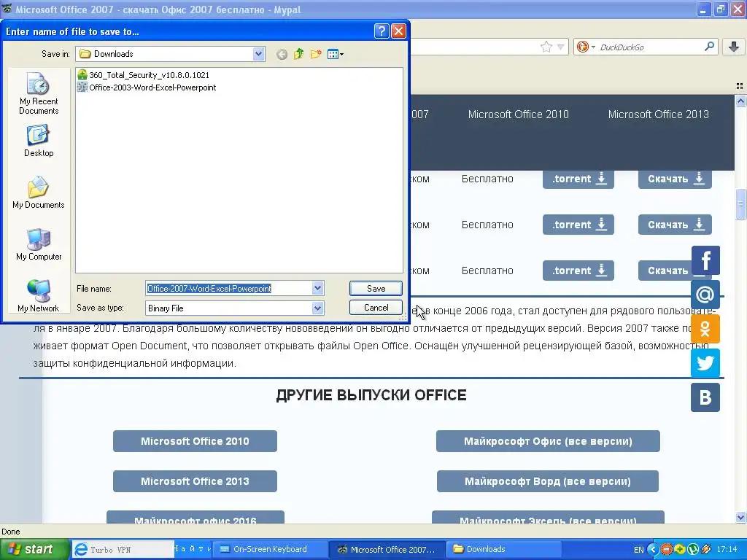Click the Cancel button

click(376, 307)
